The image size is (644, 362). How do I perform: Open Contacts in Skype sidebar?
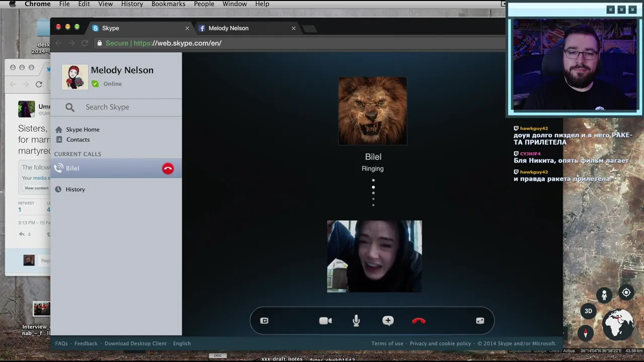pos(78,139)
